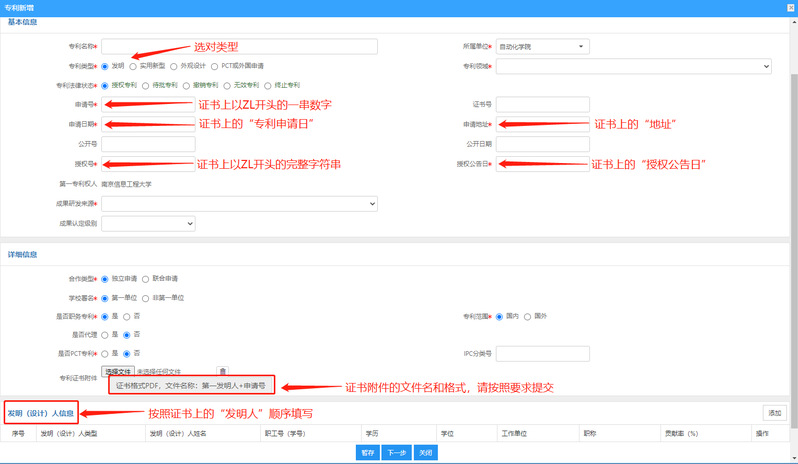Choose 外观设计 radio option
The image size is (798, 464).
tap(173, 66)
